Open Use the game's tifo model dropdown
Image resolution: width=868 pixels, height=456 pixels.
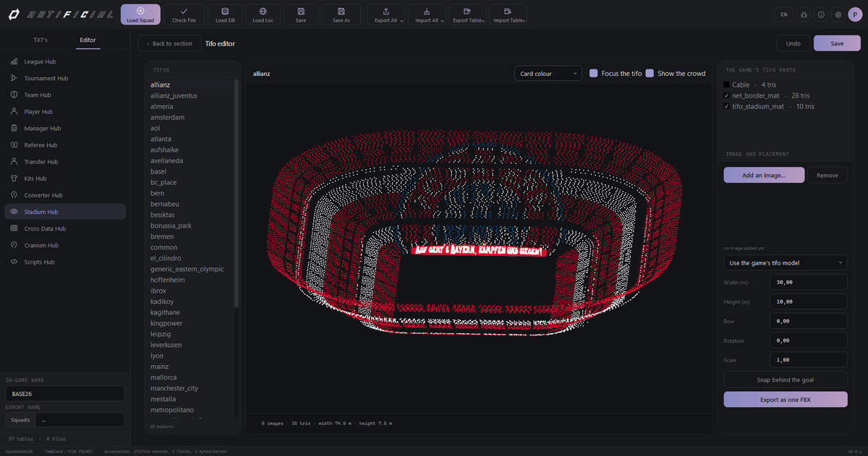point(786,262)
